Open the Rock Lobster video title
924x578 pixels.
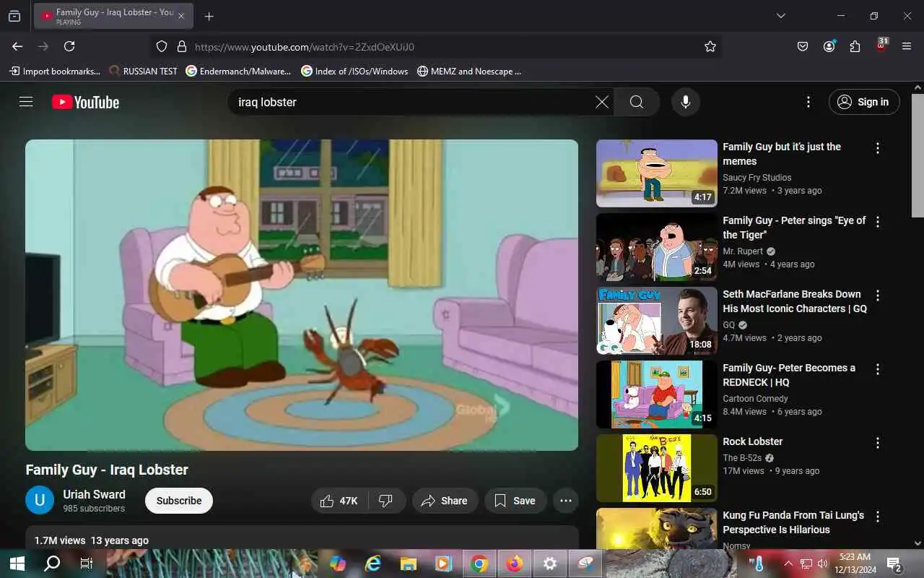pyautogui.click(x=752, y=441)
